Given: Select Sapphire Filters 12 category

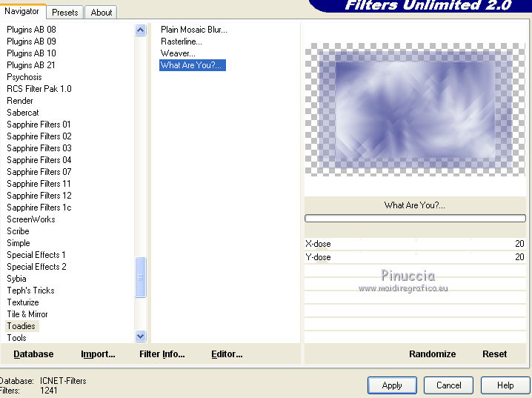Looking at the screenshot, I should pos(39,196).
